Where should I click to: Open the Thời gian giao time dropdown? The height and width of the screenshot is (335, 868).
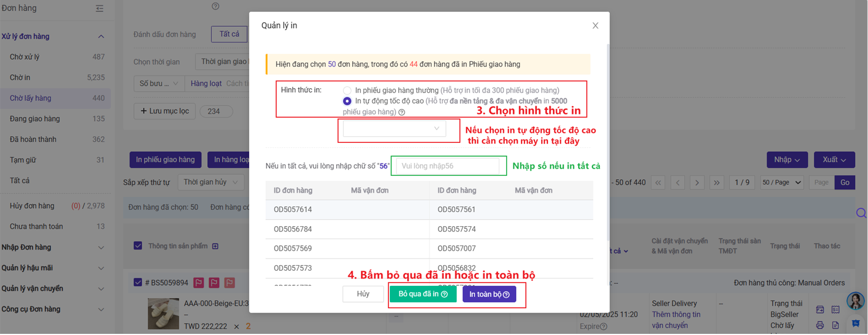click(222, 61)
